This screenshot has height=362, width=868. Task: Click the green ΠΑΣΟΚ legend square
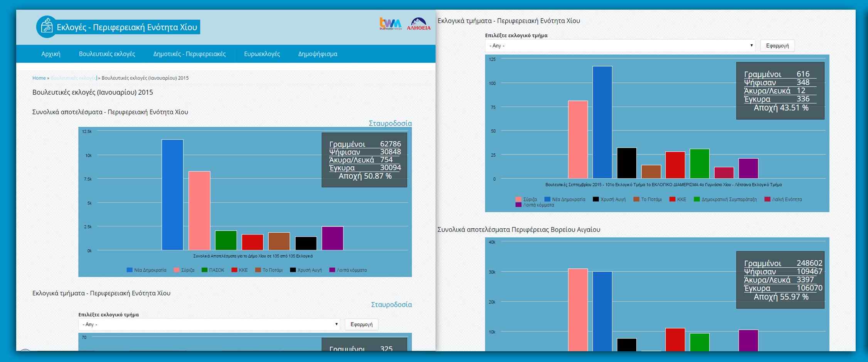[x=204, y=270]
